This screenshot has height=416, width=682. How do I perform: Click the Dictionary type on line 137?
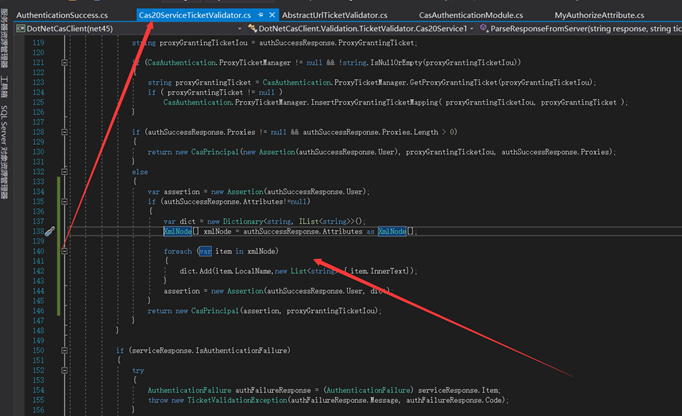[x=243, y=221]
